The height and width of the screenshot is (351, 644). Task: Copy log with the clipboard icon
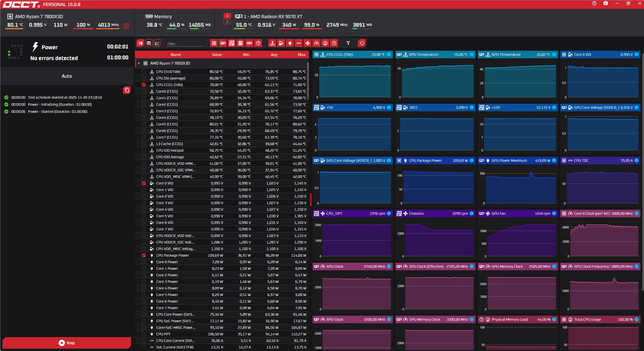127,90
